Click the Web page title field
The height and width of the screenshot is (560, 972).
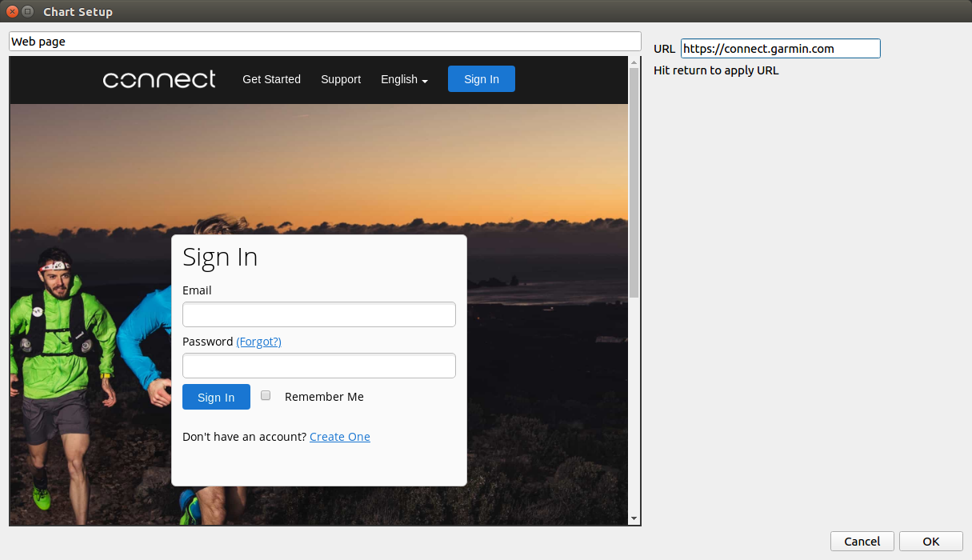pyautogui.click(x=325, y=42)
